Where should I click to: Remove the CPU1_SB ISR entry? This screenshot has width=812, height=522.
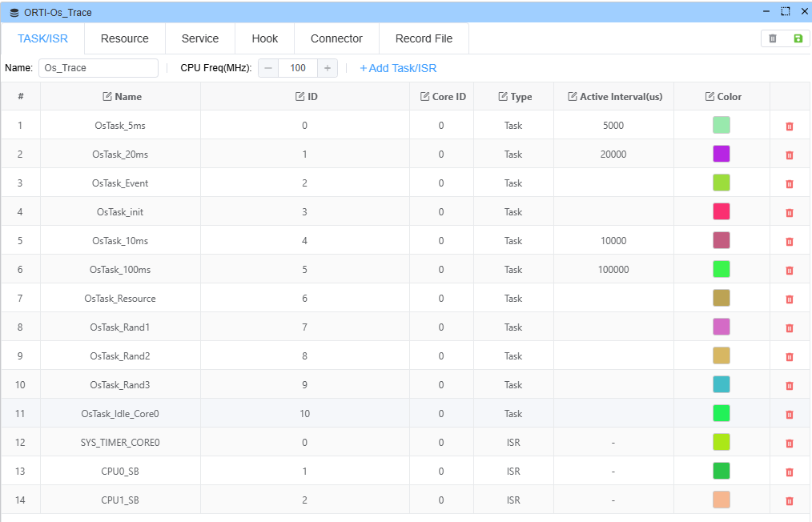[x=790, y=501]
